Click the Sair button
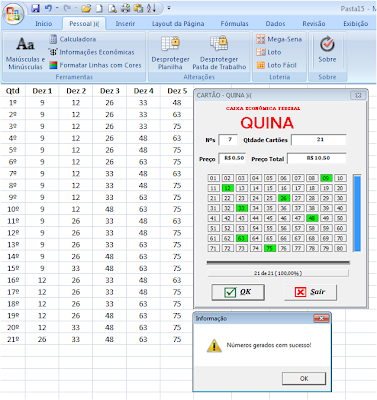The image size is (377, 400). (x=310, y=292)
